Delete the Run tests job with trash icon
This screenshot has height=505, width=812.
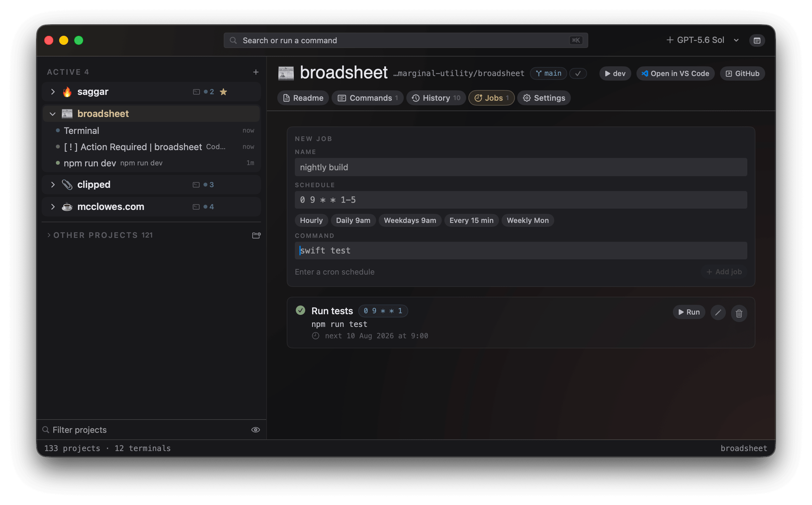click(739, 313)
